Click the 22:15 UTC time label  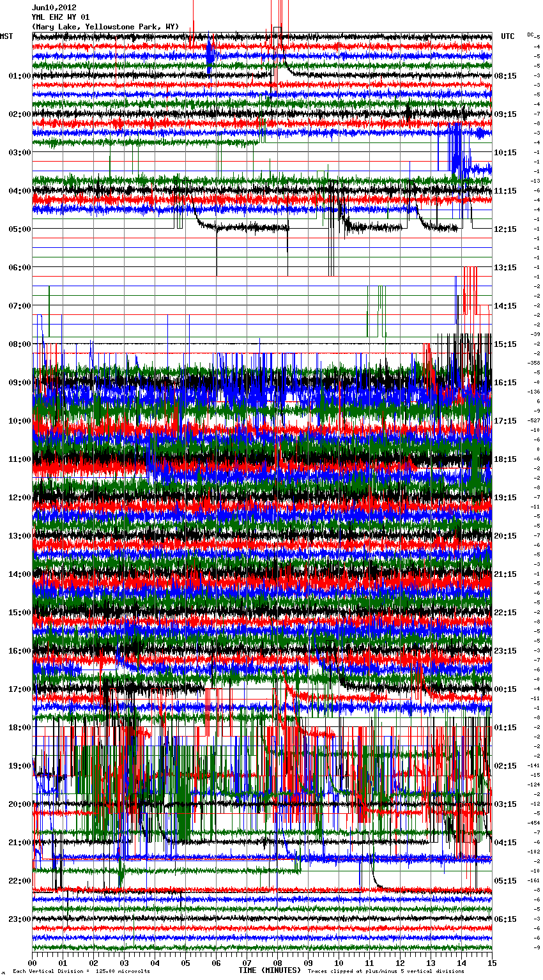click(x=505, y=613)
